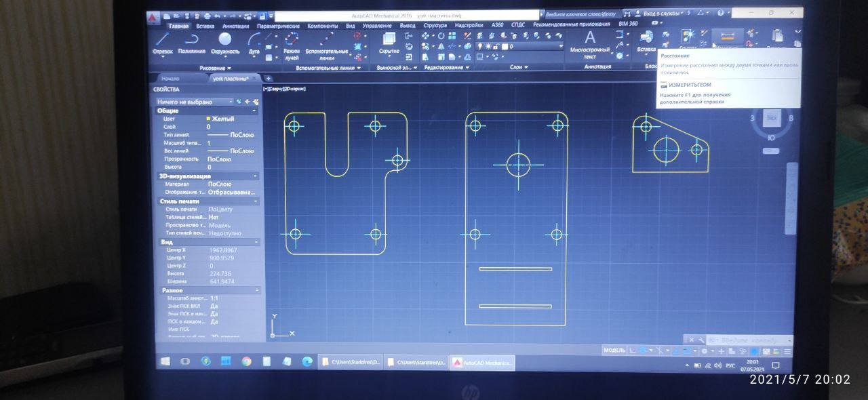Click the Rotate tool in Редактирование panel
The image size is (868, 400).
coord(441,36)
